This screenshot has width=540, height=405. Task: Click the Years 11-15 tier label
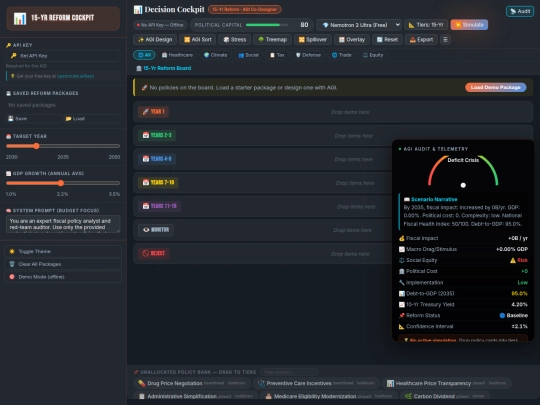coord(159,206)
